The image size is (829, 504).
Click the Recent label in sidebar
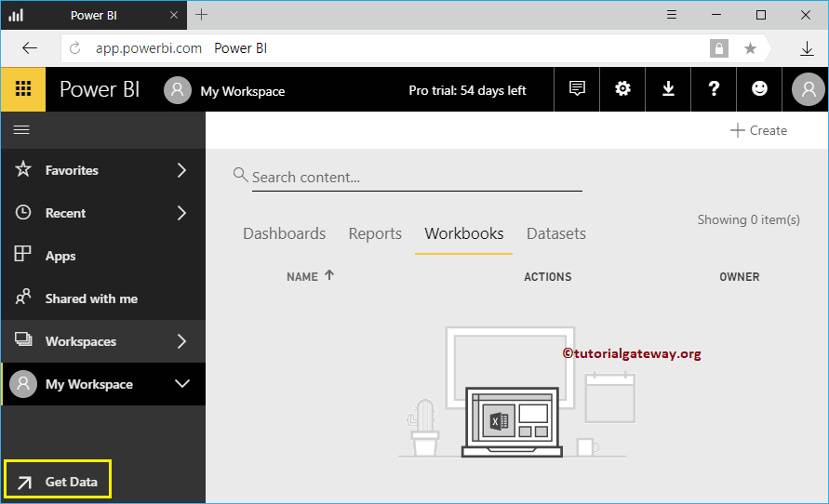65,213
